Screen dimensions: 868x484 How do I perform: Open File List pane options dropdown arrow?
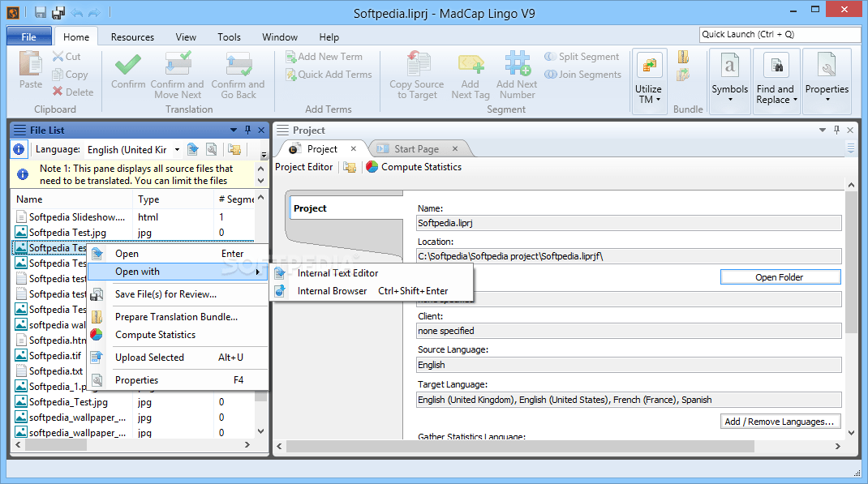(234, 130)
